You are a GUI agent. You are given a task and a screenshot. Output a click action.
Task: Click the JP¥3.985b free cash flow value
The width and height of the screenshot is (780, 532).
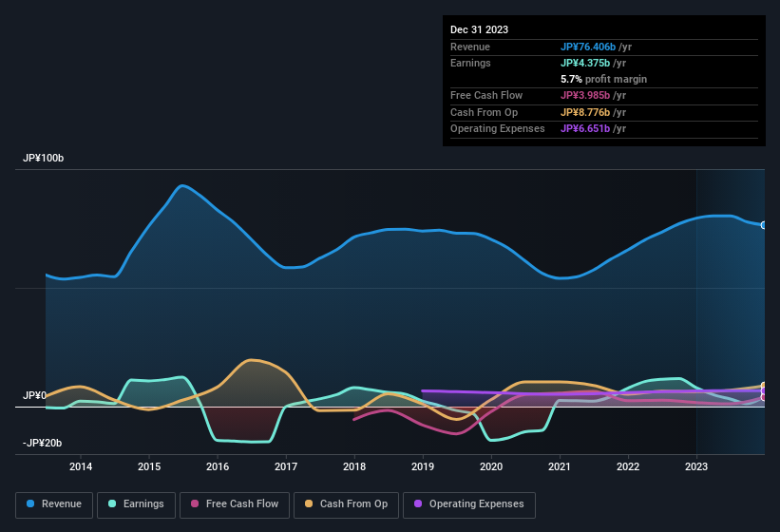coord(585,95)
